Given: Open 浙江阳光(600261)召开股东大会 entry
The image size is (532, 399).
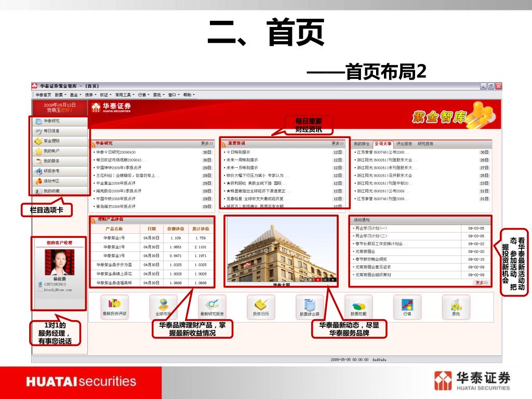Looking at the screenshot, I should [384, 176].
